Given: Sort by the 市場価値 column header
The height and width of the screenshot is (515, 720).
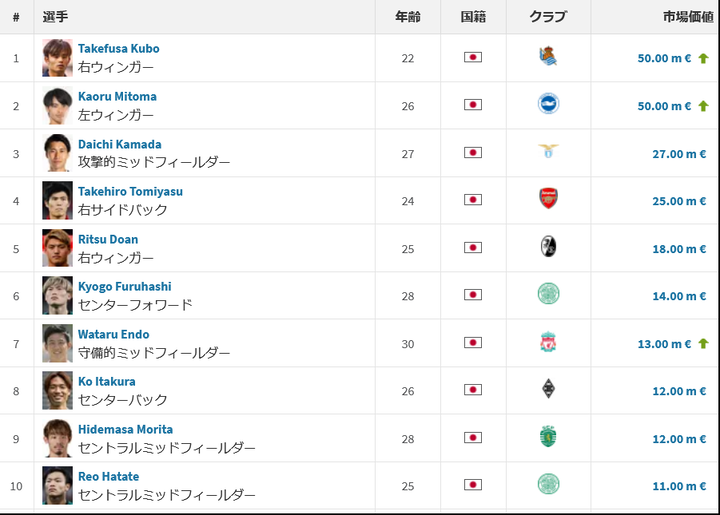Looking at the screenshot, I should (x=684, y=17).
